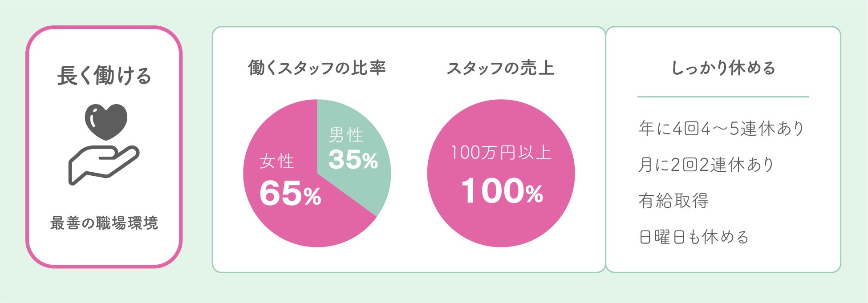The width and height of the screenshot is (868, 303).
Task: Click the 100% value in the sales circle
Action: click(x=502, y=191)
